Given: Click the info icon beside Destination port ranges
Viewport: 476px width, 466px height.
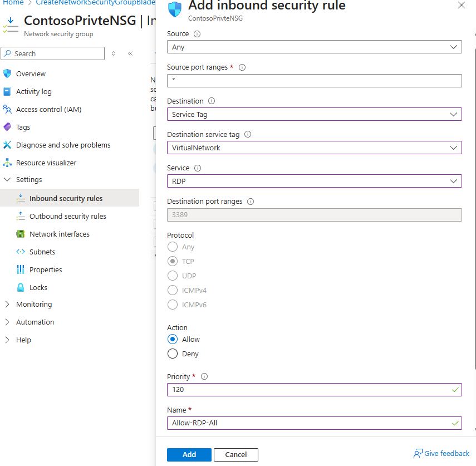Looking at the screenshot, I should coord(251,202).
